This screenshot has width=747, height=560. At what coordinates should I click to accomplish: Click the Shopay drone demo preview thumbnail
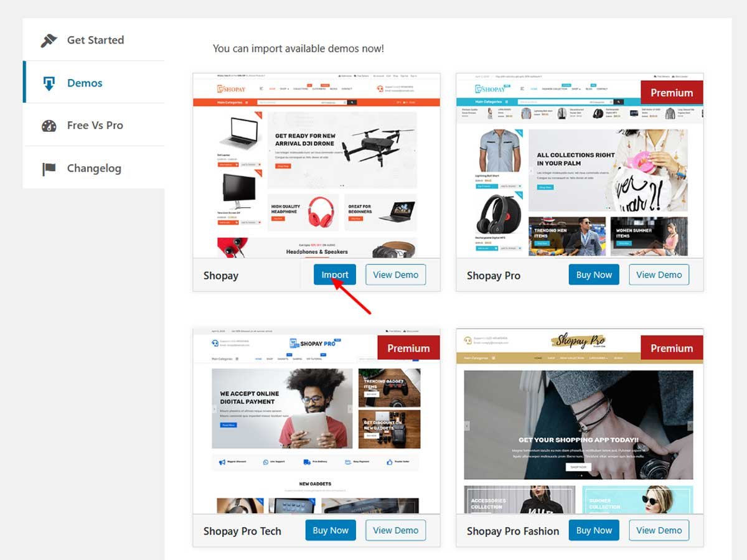click(x=316, y=166)
